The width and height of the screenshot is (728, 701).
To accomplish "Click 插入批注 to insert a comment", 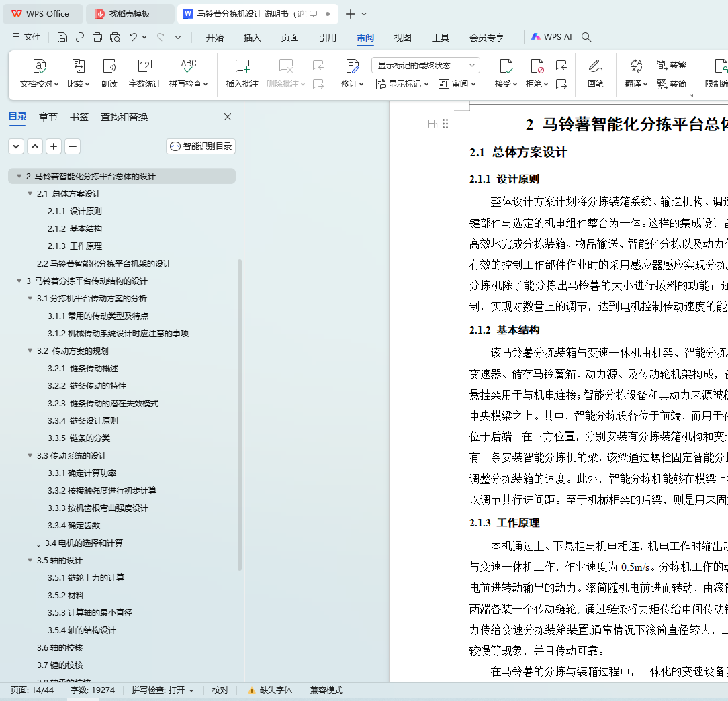I will pyautogui.click(x=242, y=66).
